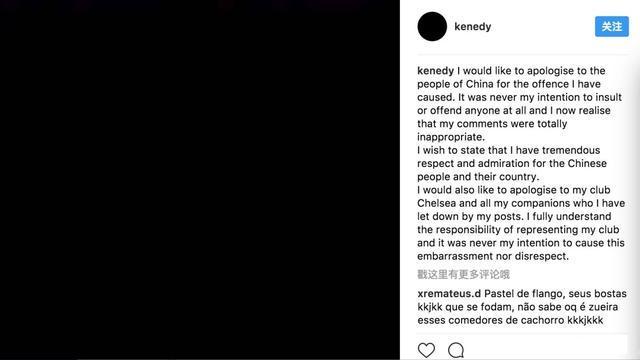
Task: Click the 'people and their country.' line
Action: point(478,177)
